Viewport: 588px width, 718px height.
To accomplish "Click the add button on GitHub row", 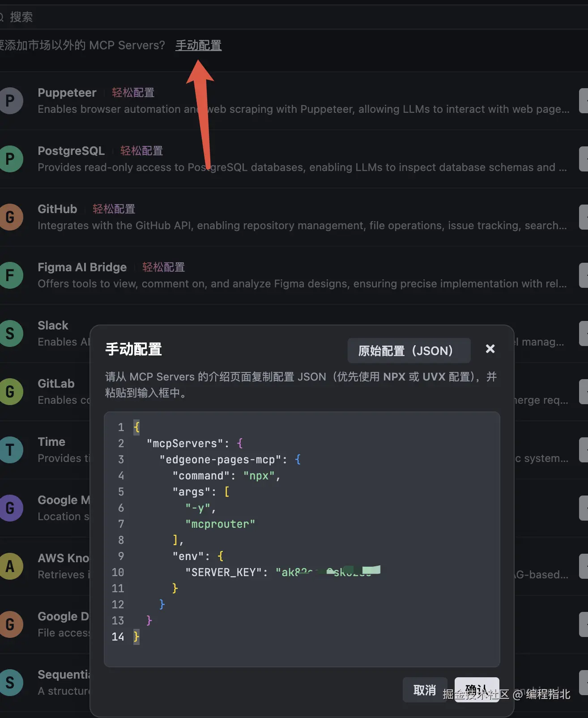I will coord(584,217).
